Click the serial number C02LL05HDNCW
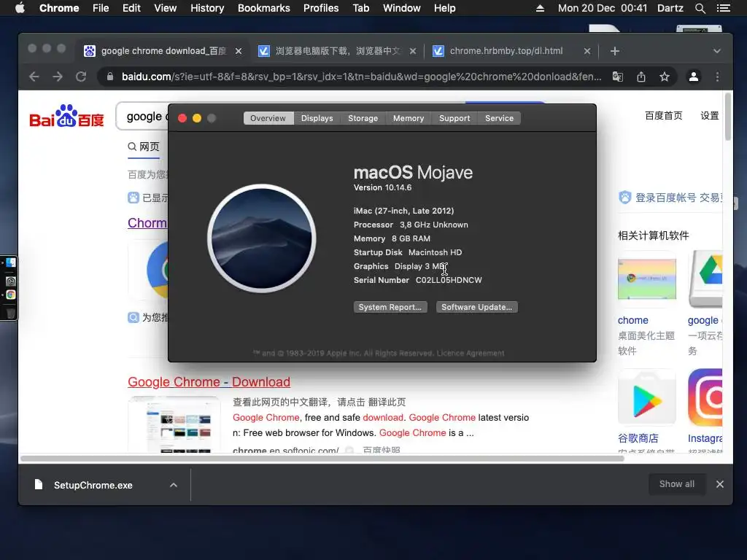This screenshot has width=747, height=560. point(449,280)
